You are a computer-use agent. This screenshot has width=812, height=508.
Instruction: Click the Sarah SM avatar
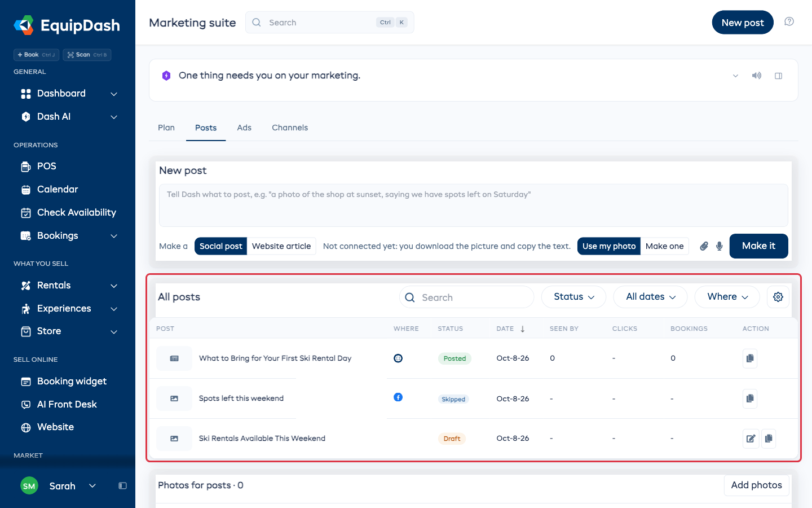pyautogui.click(x=29, y=486)
